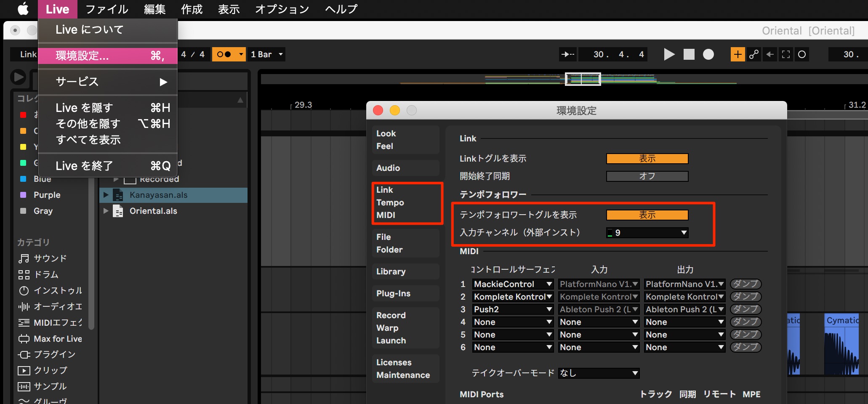Toggle the Link button in control bar

click(x=26, y=54)
